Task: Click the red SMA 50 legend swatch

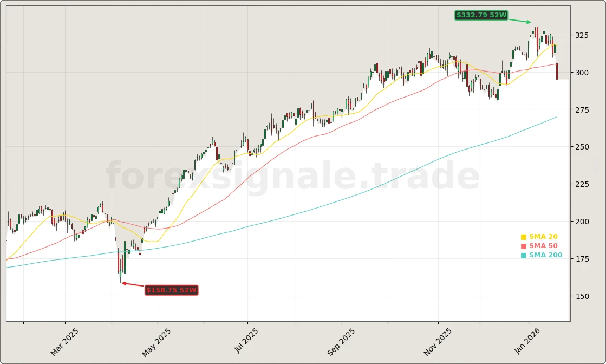Action: tap(523, 246)
